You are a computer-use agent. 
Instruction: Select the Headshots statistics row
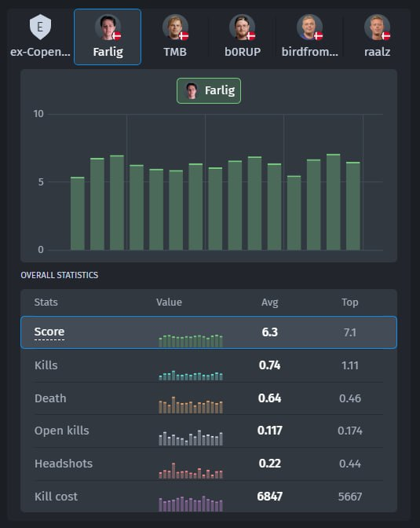coord(209,464)
